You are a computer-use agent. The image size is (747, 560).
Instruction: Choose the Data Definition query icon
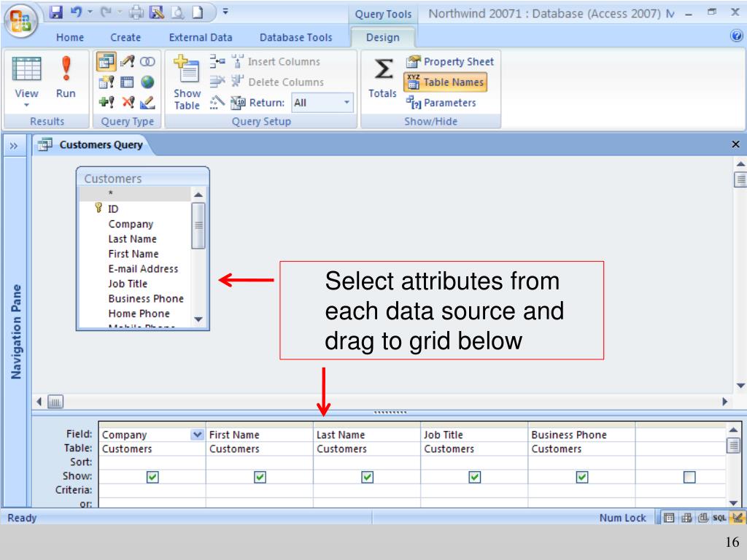[x=147, y=102]
